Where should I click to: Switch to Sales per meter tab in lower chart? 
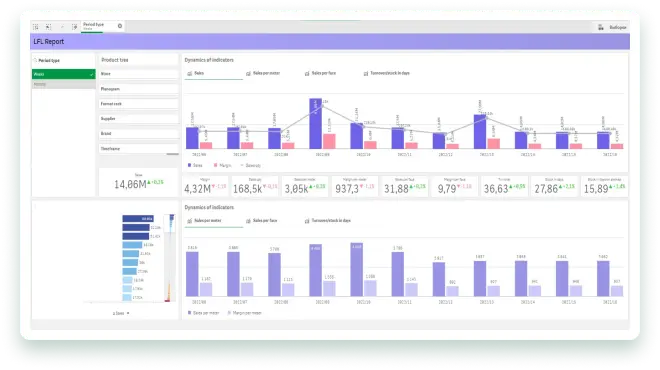pos(213,221)
